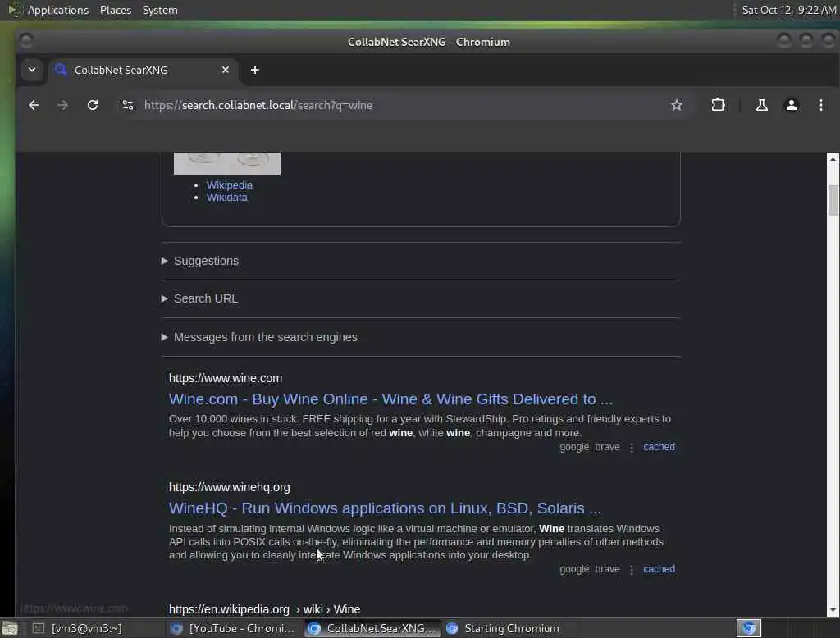This screenshot has width=840, height=638.
Task: Open the Wikidata infobox link
Action: 227,198
